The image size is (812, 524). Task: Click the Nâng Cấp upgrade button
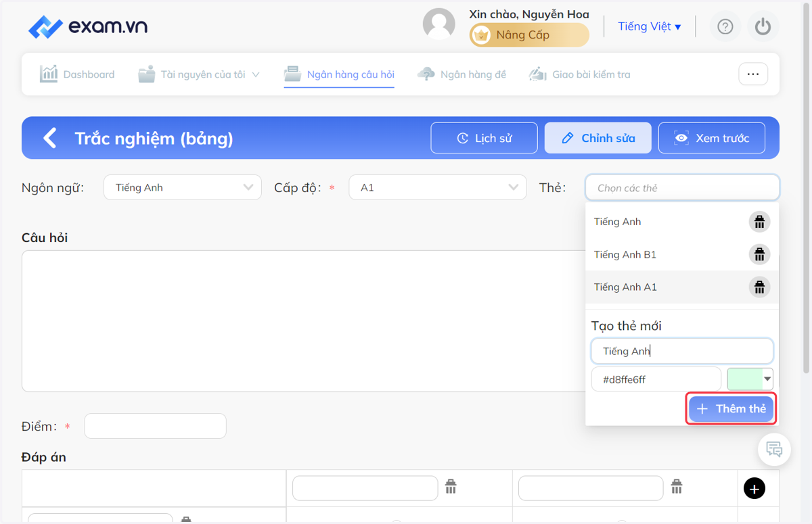[529, 35]
